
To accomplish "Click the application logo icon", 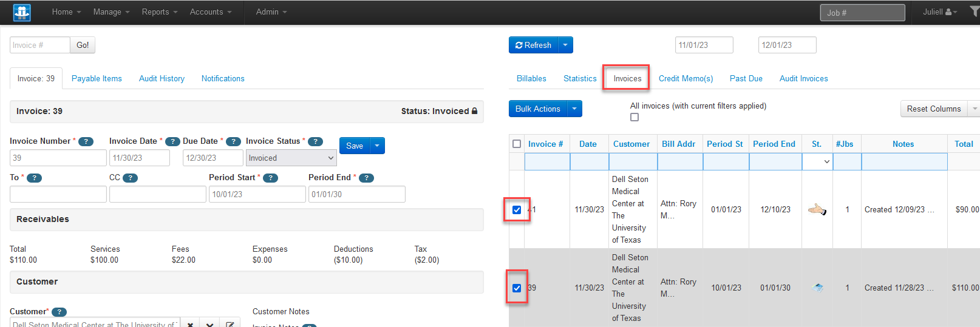I will (x=22, y=12).
